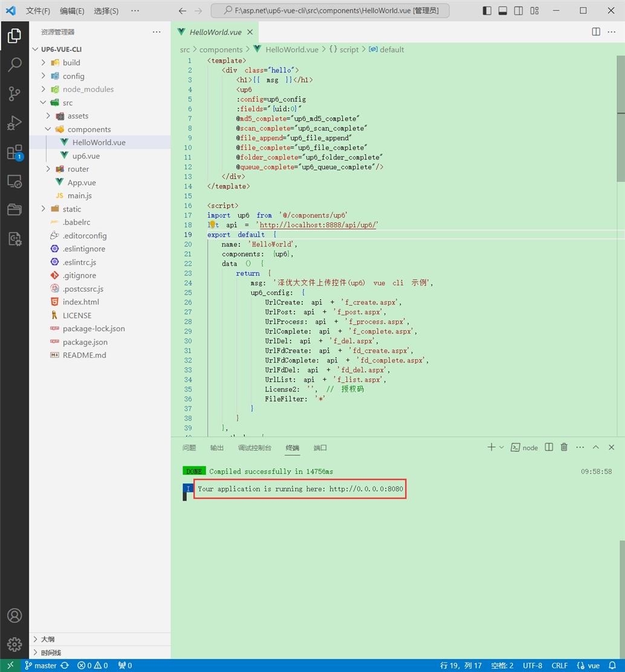Kill terminal using trash icon
The image size is (625, 672).
(564, 447)
